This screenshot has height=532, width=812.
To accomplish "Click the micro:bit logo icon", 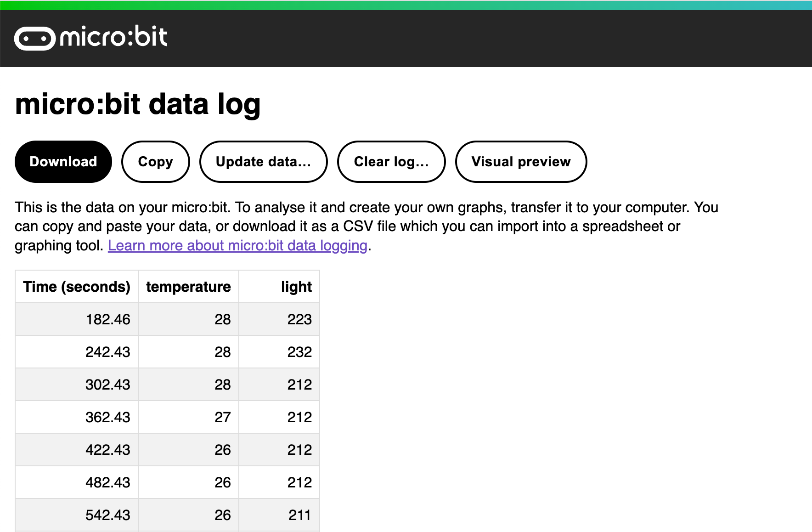I will (x=90, y=38).
